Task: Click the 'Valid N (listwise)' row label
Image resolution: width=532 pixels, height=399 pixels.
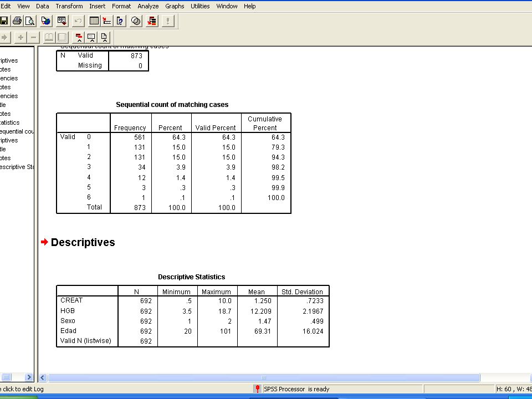Action: coord(86,341)
